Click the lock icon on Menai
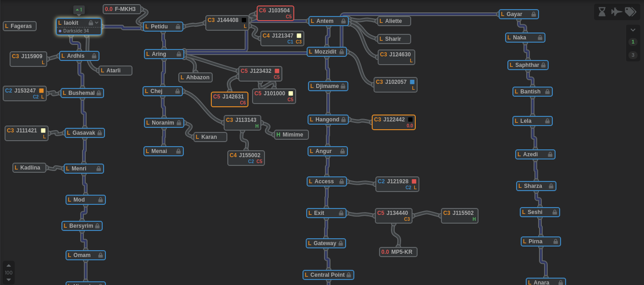 178,151
